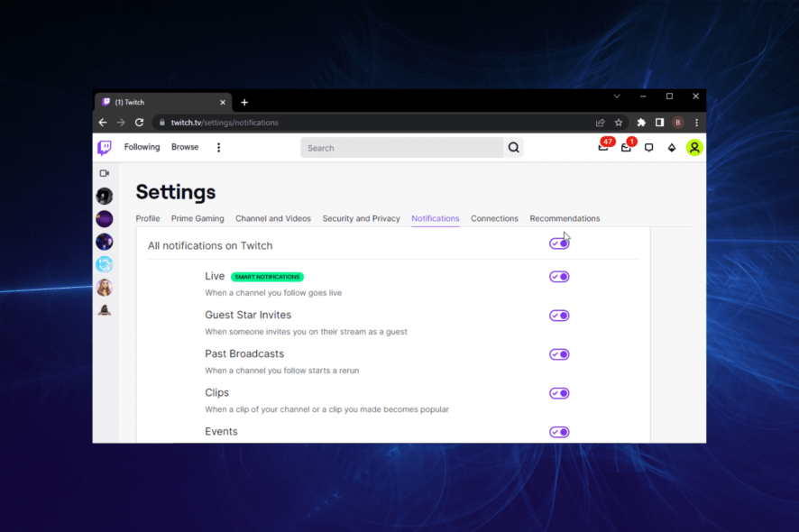Open Chrome's three-dot menu
799x532 pixels.
pos(696,123)
